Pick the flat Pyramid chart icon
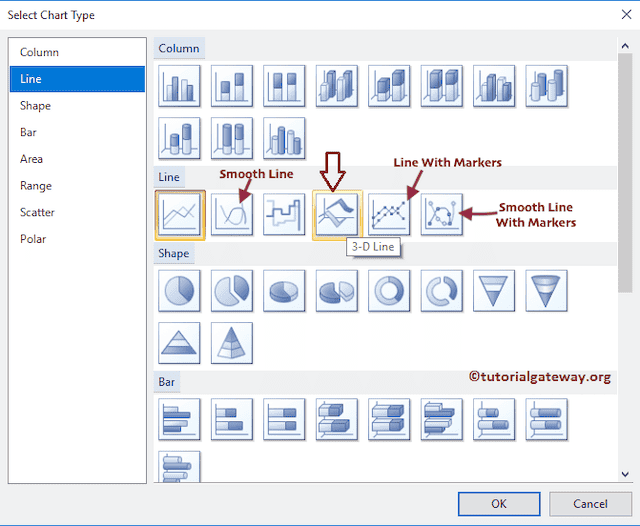This screenshot has width=640, height=526. click(179, 343)
